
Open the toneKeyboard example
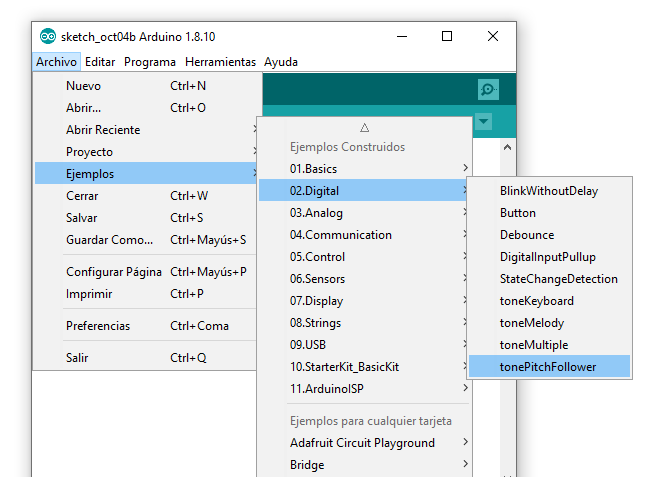[549, 301]
